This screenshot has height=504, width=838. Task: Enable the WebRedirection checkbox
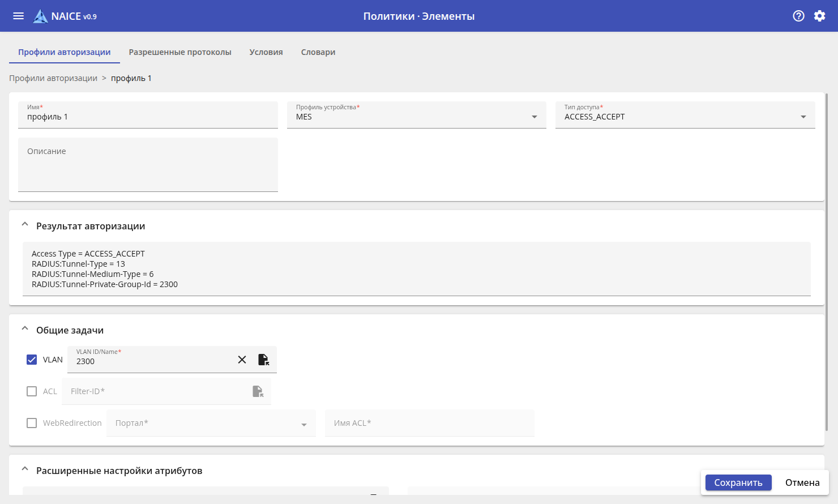tap(32, 423)
